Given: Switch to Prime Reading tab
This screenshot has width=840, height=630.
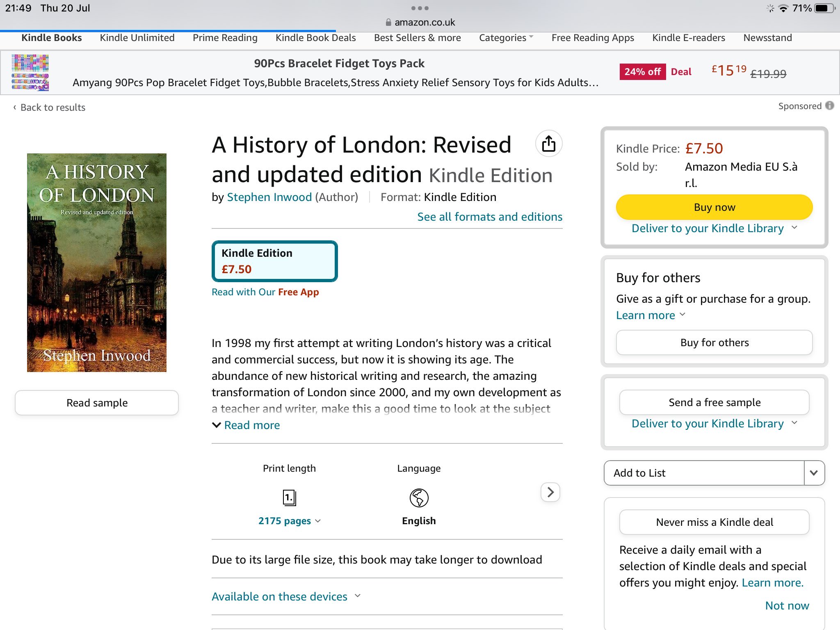Looking at the screenshot, I should coord(225,38).
